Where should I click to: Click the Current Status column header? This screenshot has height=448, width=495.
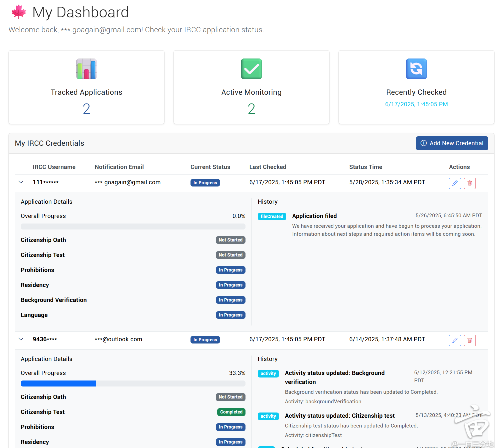point(210,167)
